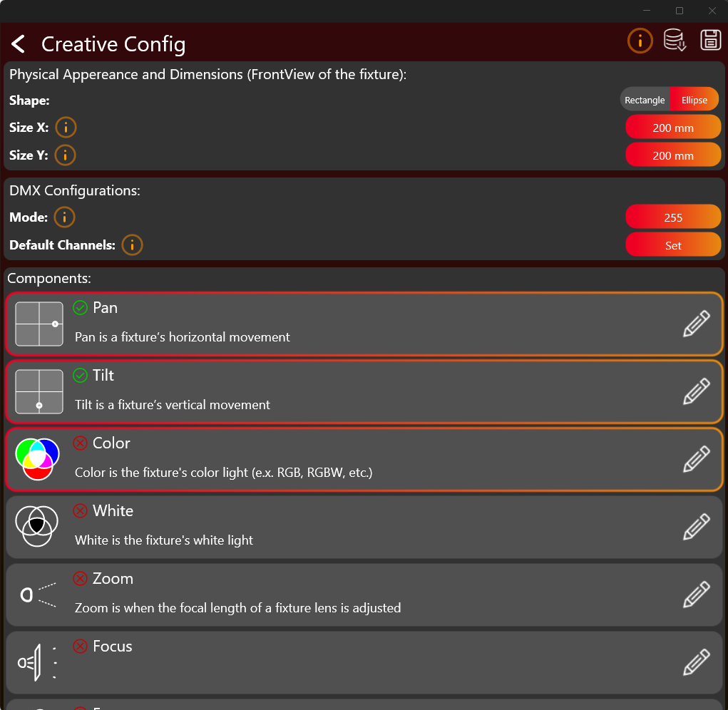
Task: Open the Size Y 200 mm field
Action: point(673,155)
